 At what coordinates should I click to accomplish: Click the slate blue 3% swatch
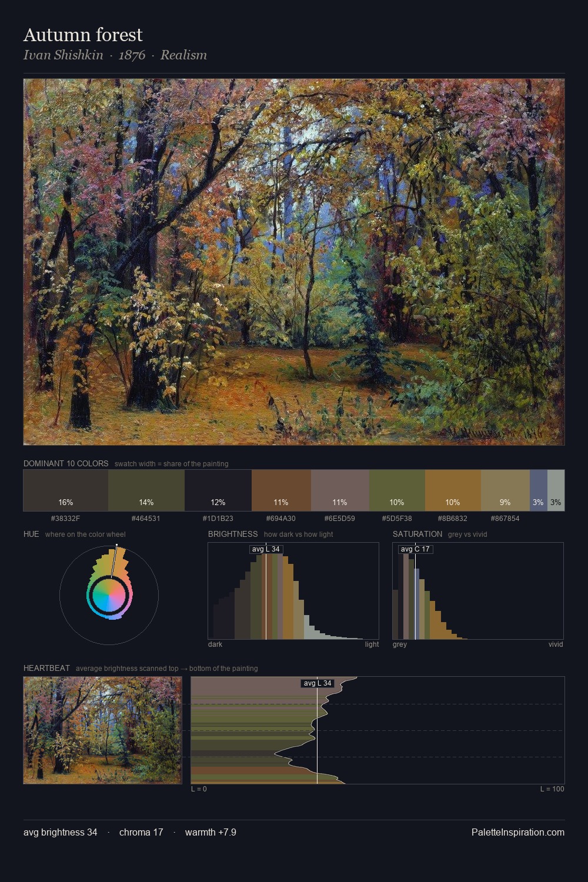pyautogui.click(x=539, y=490)
